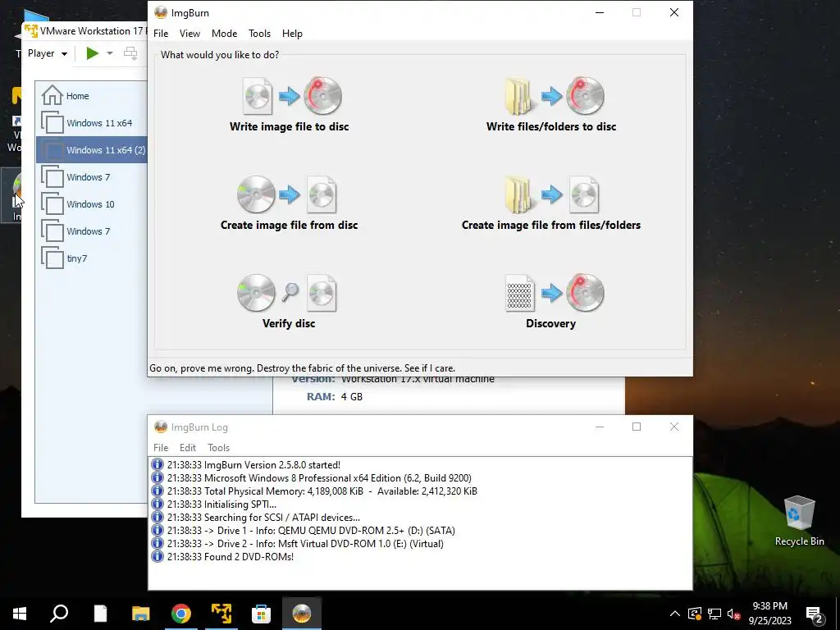This screenshot has height=630, width=840.
Task: Launch Verify disc mode
Action: pos(289,302)
